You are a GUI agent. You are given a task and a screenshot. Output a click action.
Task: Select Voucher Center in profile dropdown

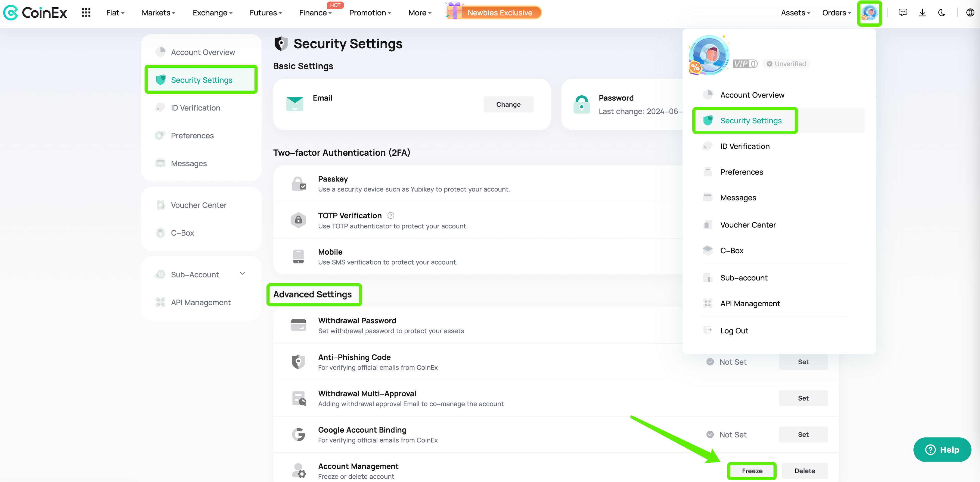pyautogui.click(x=748, y=225)
